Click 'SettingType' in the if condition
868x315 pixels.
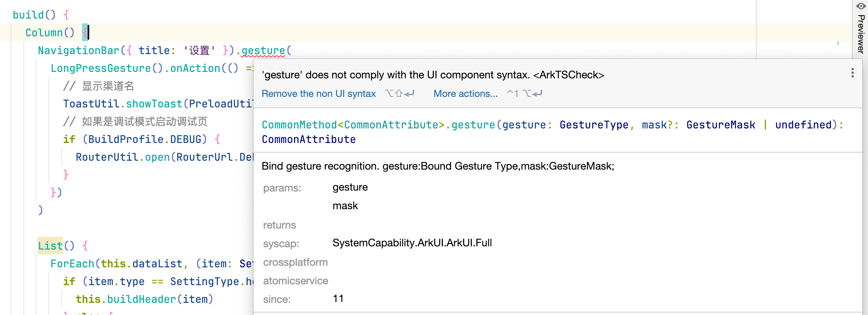point(204,281)
